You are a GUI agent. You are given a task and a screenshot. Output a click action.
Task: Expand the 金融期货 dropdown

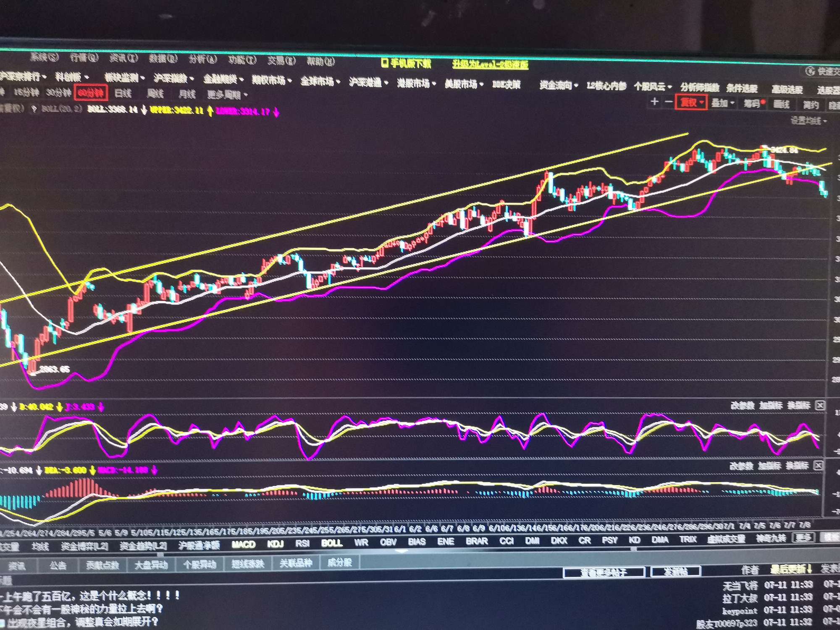(x=223, y=79)
